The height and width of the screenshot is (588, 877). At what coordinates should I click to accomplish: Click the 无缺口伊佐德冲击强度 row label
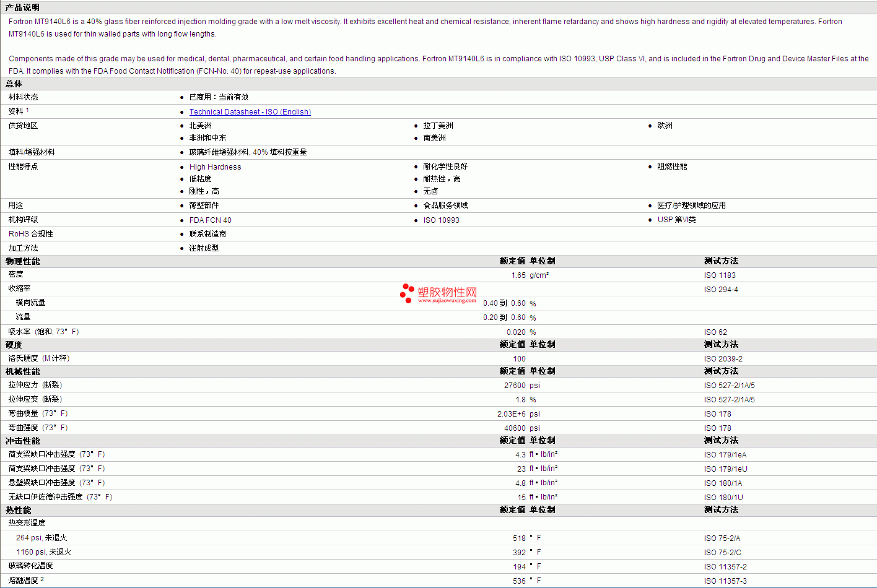point(60,497)
